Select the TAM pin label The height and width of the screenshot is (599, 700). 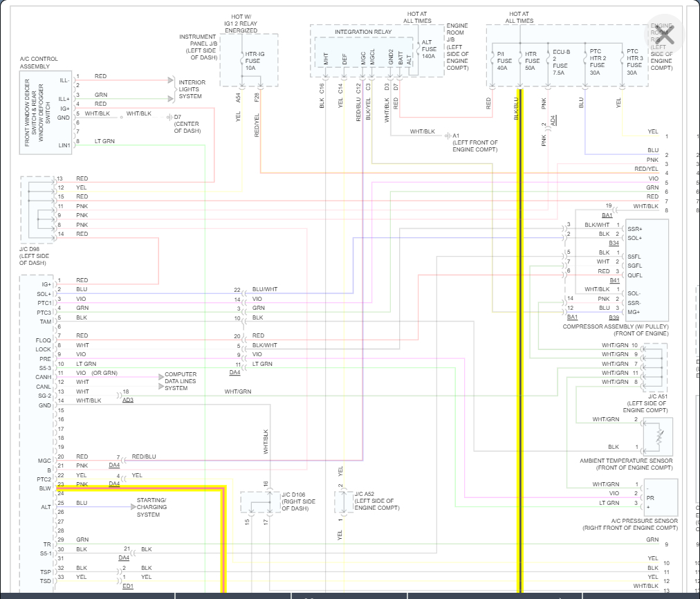coord(46,322)
